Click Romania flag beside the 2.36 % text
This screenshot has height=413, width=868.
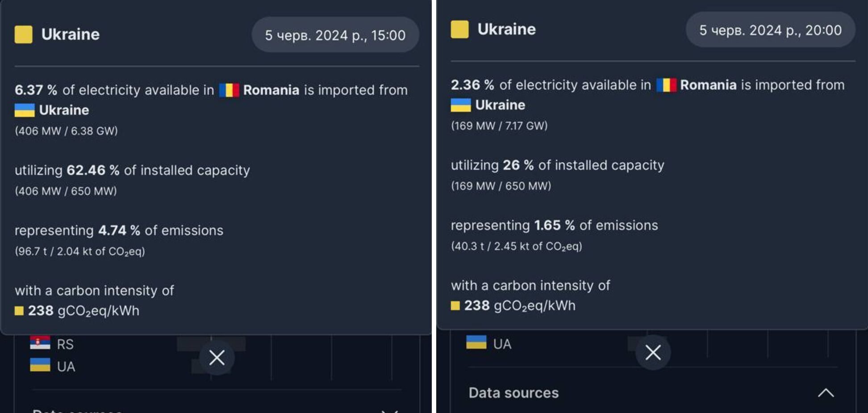click(x=666, y=85)
